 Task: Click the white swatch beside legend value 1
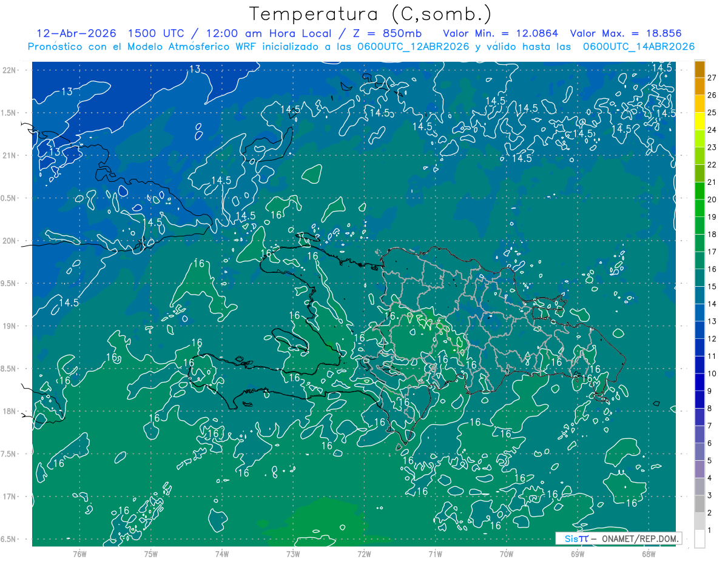tap(699, 539)
